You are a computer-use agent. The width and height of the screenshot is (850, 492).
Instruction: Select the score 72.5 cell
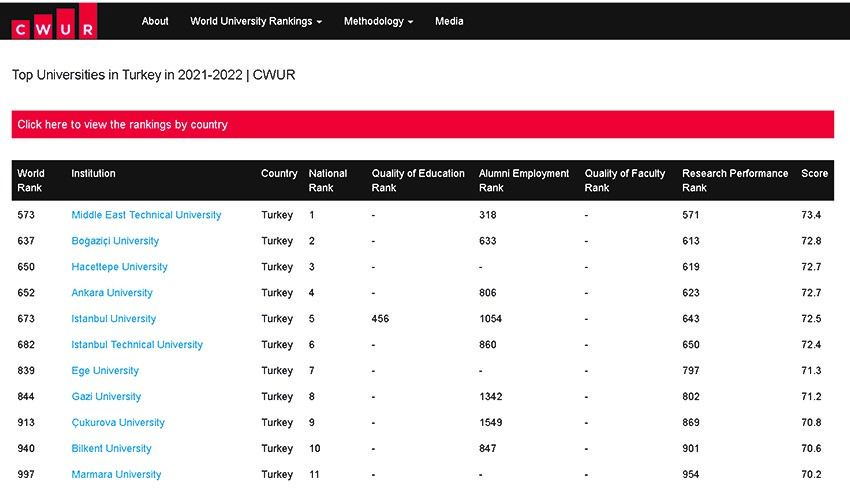(811, 319)
